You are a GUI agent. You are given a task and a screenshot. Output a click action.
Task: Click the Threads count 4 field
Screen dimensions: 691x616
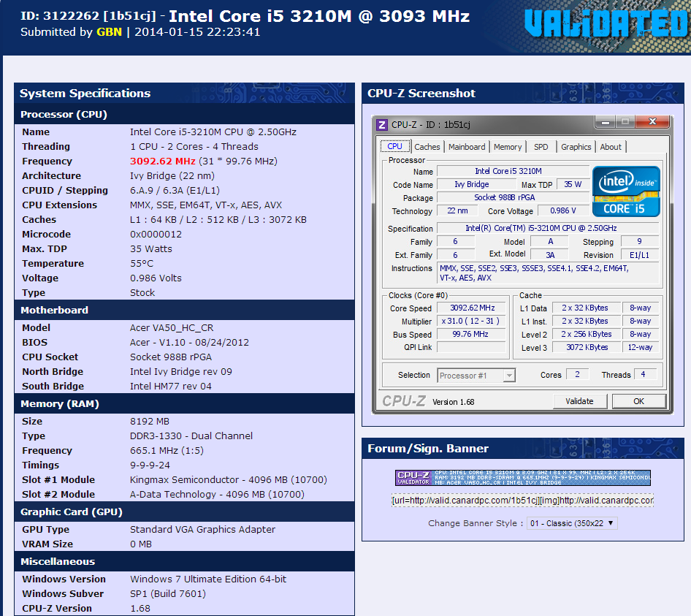[x=645, y=374]
